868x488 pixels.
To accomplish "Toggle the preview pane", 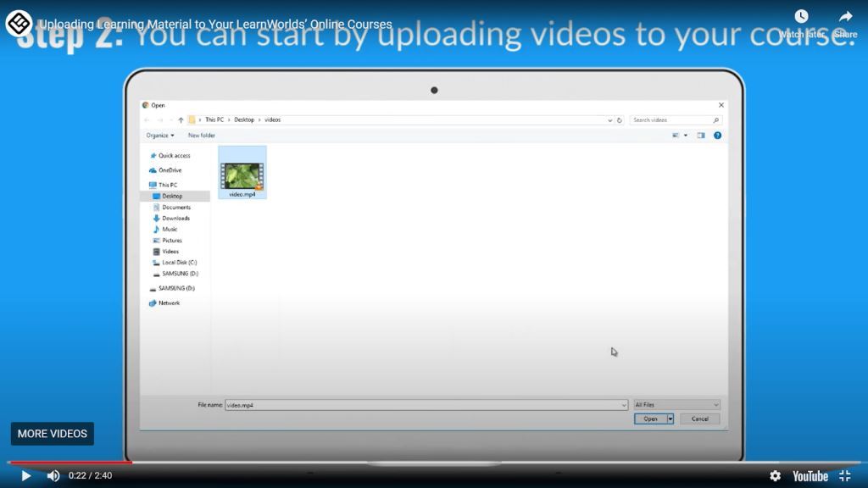I will tap(701, 136).
